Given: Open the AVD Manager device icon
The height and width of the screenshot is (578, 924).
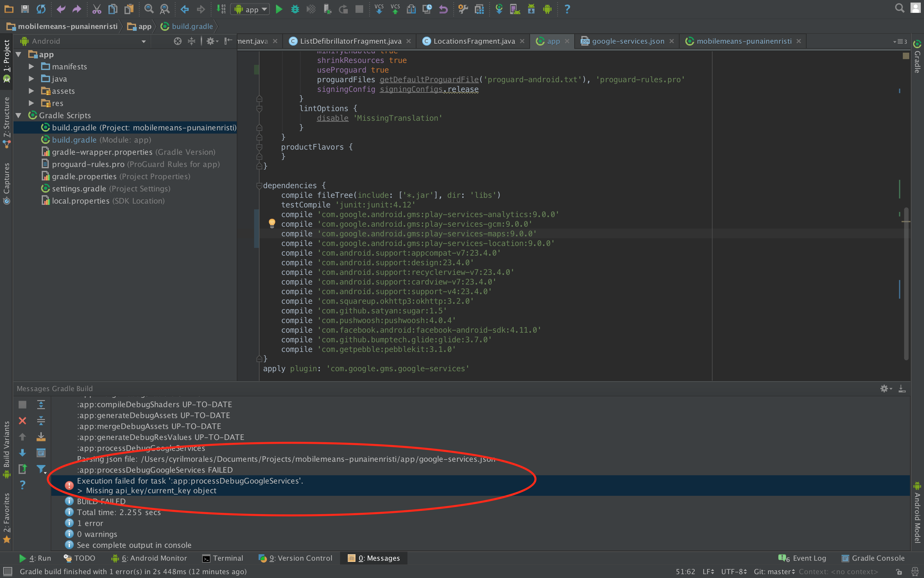Looking at the screenshot, I should coord(515,9).
